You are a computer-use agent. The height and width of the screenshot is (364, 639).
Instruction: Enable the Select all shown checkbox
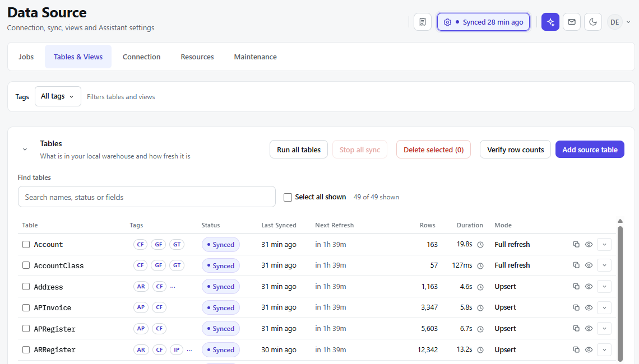288,197
